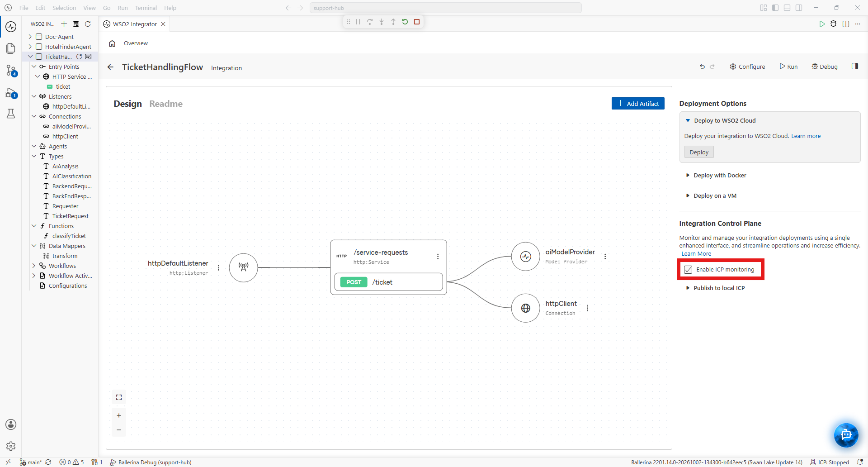Open the Source Control icon
The width and height of the screenshot is (868, 467).
(11, 70)
